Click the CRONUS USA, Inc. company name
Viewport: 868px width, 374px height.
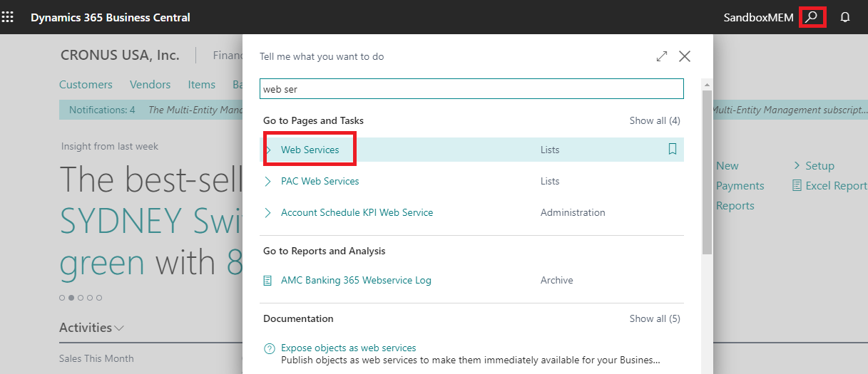[x=120, y=55]
